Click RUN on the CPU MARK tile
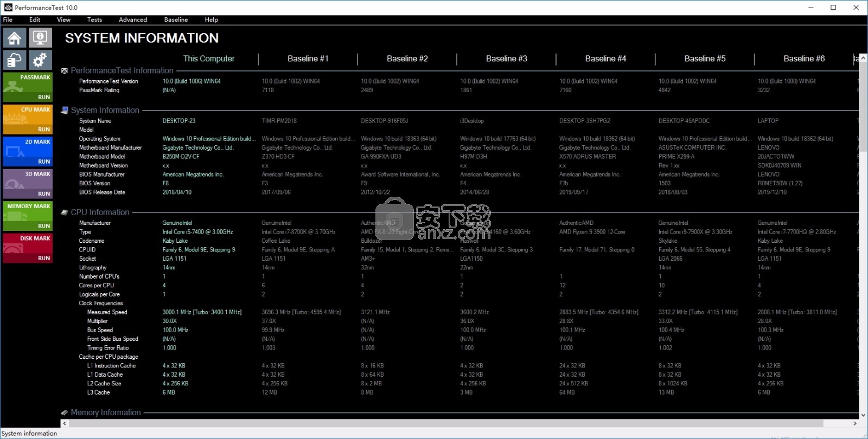Viewport: 868px width, 439px height. click(x=44, y=130)
